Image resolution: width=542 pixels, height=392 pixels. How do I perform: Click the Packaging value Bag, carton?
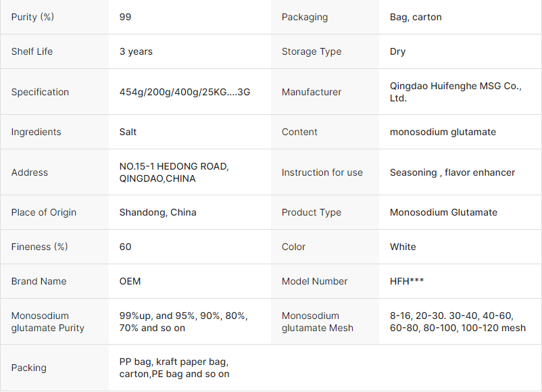(416, 17)
